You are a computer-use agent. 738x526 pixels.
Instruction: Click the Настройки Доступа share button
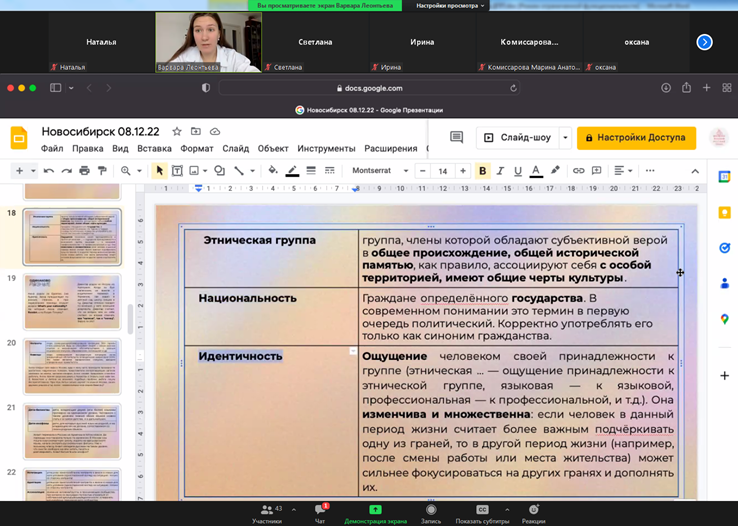[x=637, y=138]
